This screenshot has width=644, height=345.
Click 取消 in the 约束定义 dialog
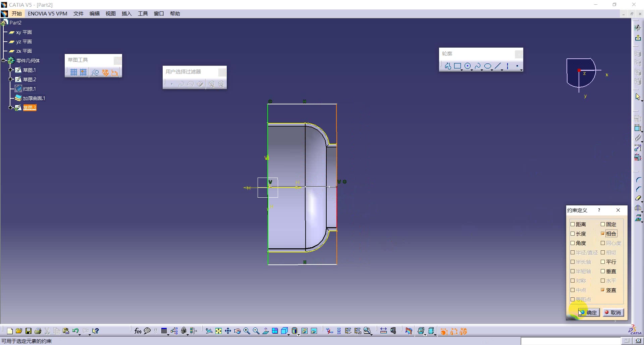tap(613, 312)
